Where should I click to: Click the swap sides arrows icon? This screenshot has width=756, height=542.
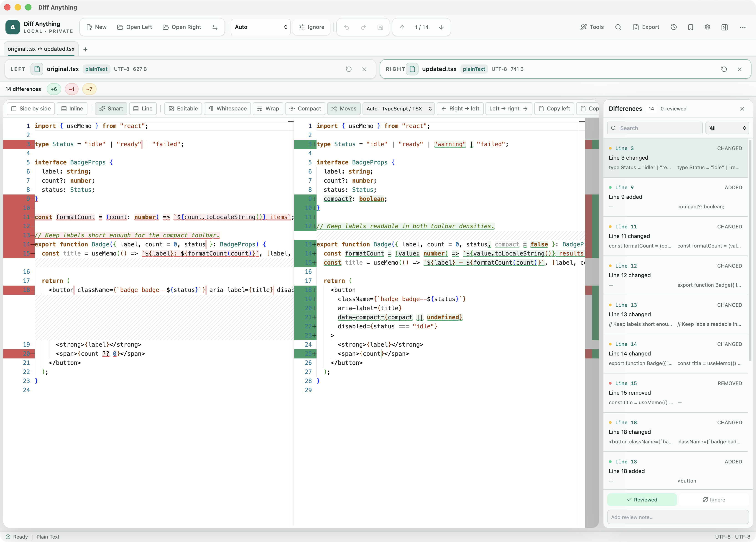215,27
